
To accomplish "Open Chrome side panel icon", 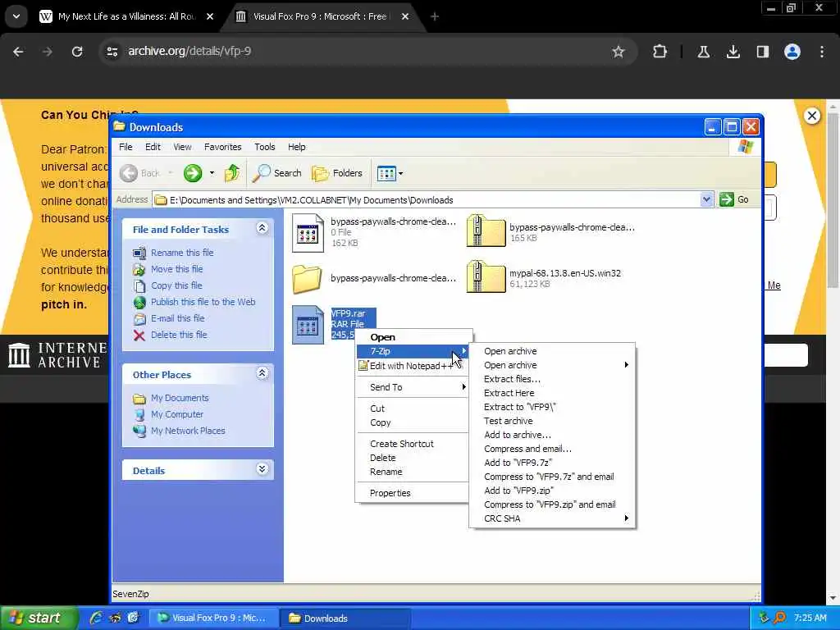I will pos(762,52).
